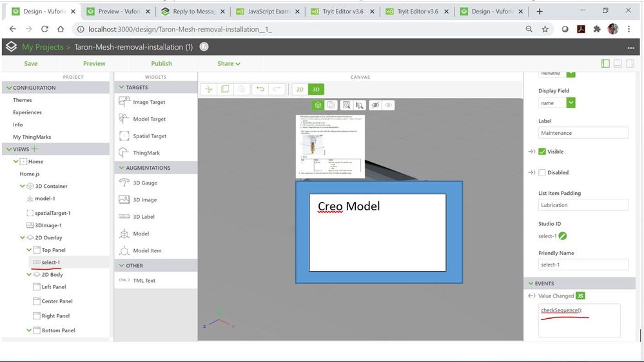Click the Label input field
Screen dimensions: 644x362
point(583,133)
